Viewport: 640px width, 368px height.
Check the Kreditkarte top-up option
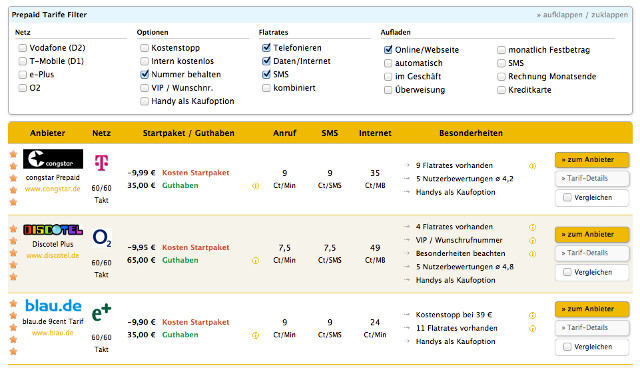(501, 90)
